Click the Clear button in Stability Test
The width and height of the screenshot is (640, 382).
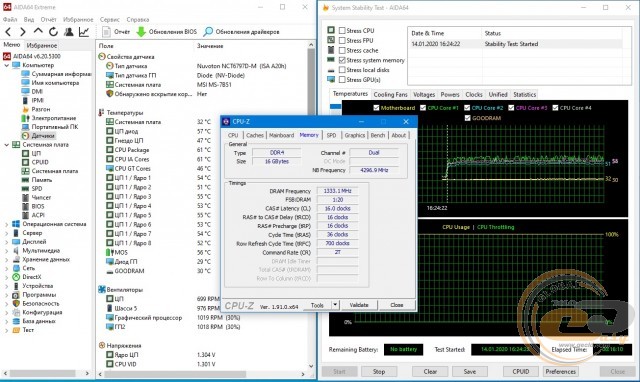point(430,371)
